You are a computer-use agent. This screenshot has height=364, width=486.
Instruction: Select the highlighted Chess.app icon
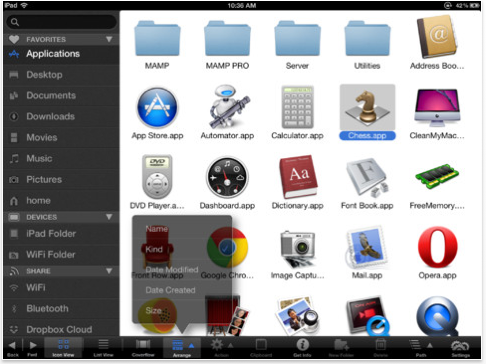[367, 107]
